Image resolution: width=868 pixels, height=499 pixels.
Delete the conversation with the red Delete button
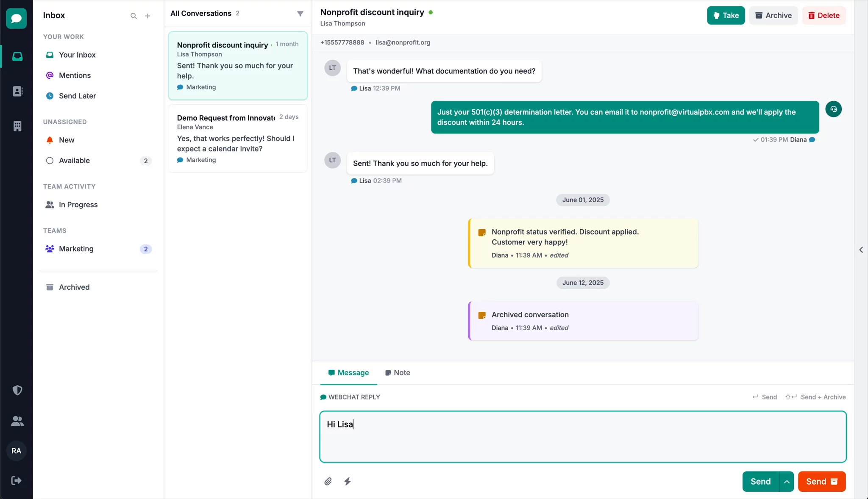823,15
